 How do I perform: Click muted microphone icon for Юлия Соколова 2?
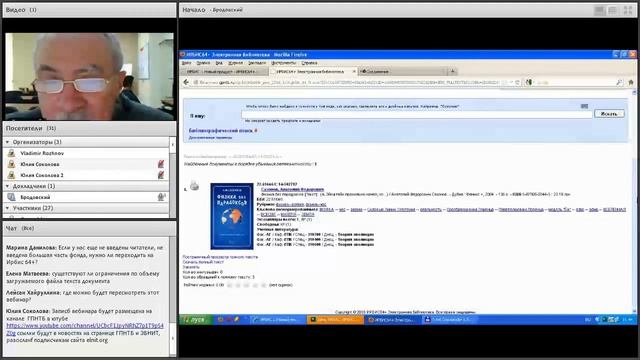pyautogui.click(x=161, y=175)
